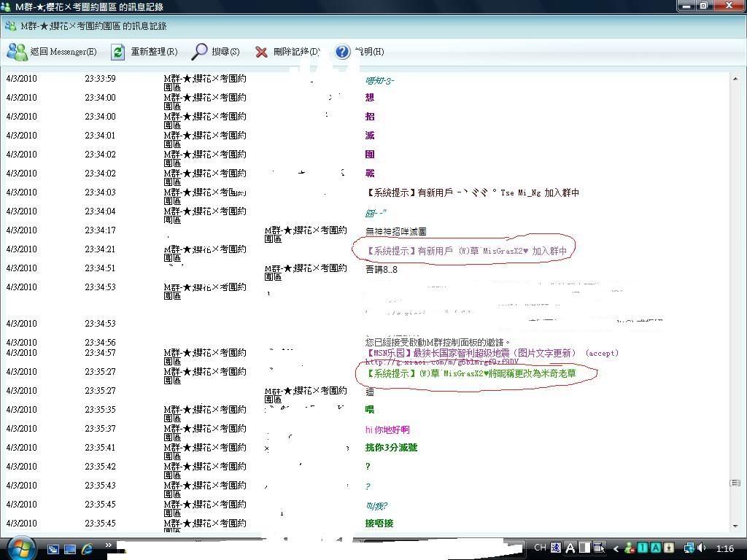The height and width of the screenshot is (560, 747).
Task: Click the 刪除記錄(D) toolbar button
Action: coord(296,52)
